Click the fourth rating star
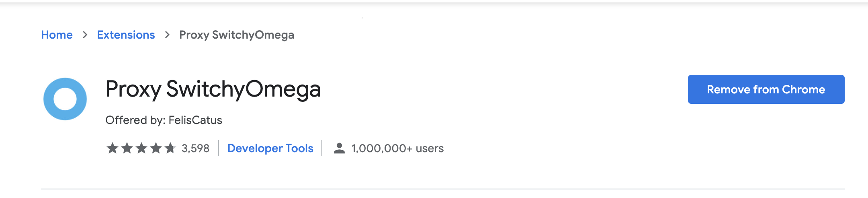Image resolution: width=868 pixels, height=198 pixels. pyautogui.click(x=156, y=148)
